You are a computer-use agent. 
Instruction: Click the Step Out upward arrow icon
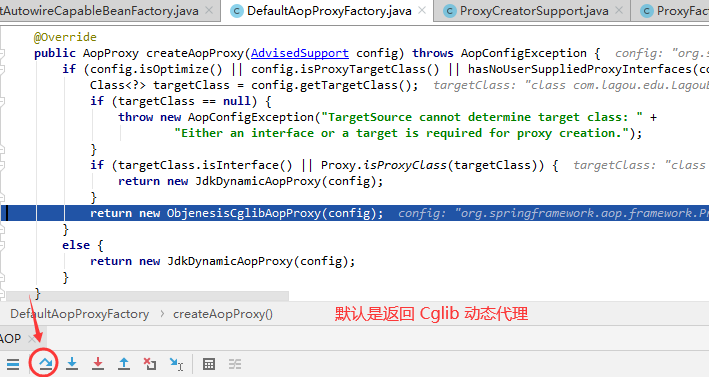(x=124, y=363)
